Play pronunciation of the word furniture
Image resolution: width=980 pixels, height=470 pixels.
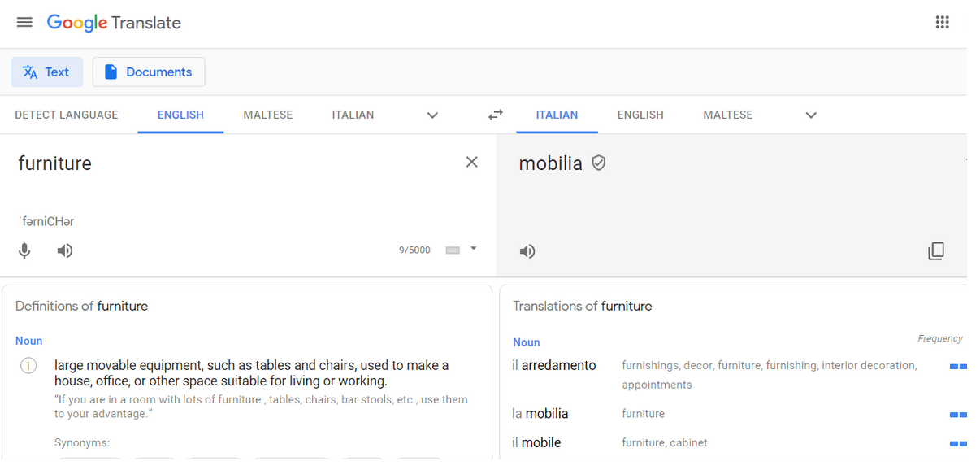point(64,250)
